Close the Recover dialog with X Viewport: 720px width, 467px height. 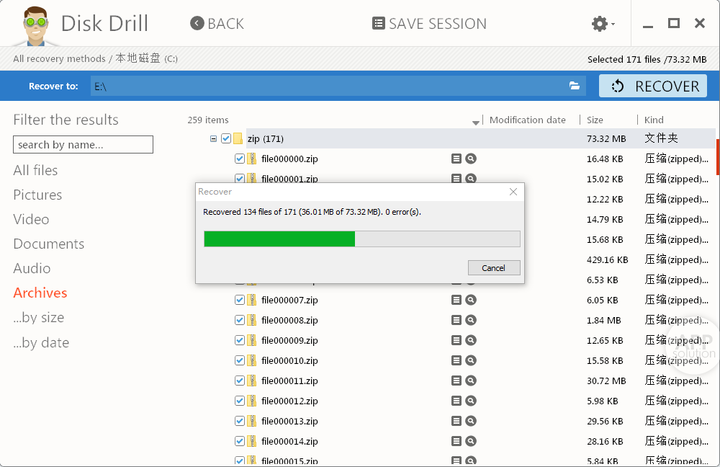513,192
